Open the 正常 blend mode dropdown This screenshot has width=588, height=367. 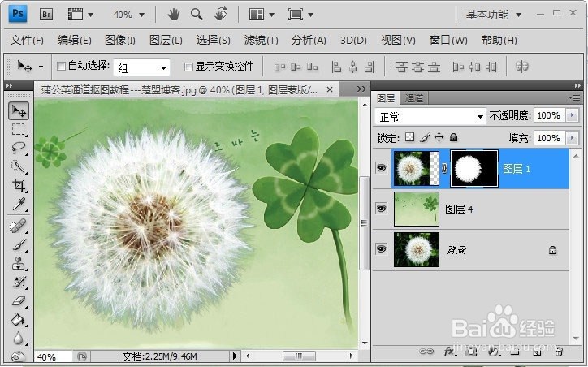(x=430, y=117)
